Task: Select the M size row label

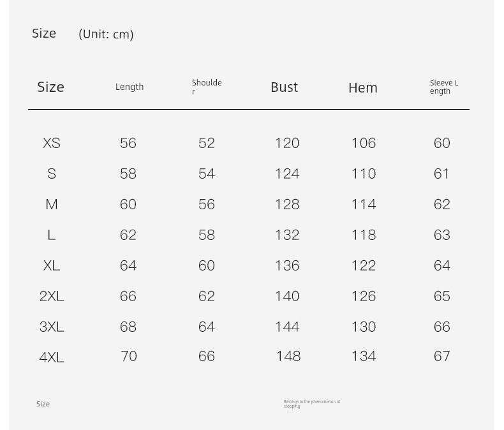Action: coord(52,204)
